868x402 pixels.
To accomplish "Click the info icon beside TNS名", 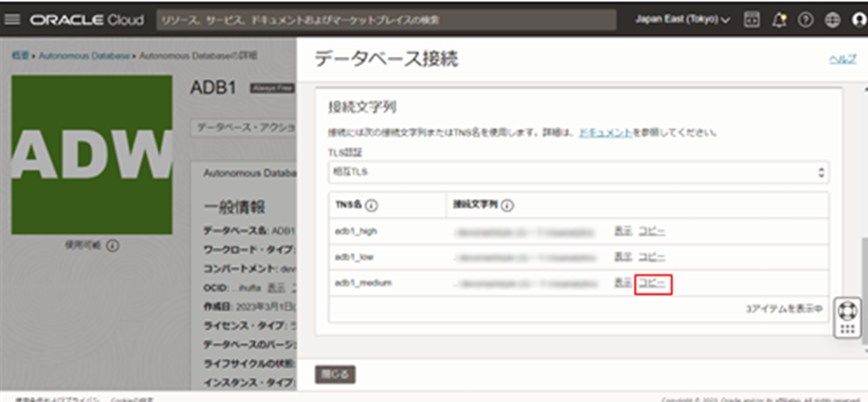I will [372, 206].
